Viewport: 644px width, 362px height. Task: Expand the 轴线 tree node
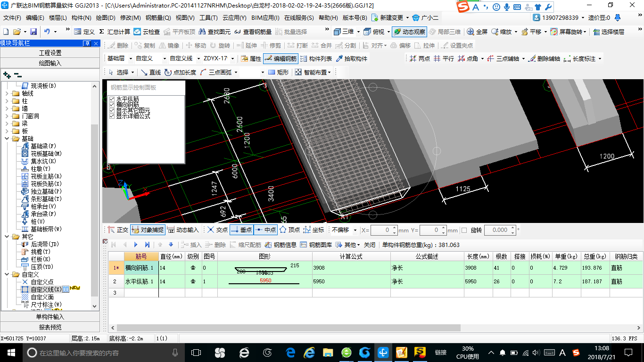point(7,93)
